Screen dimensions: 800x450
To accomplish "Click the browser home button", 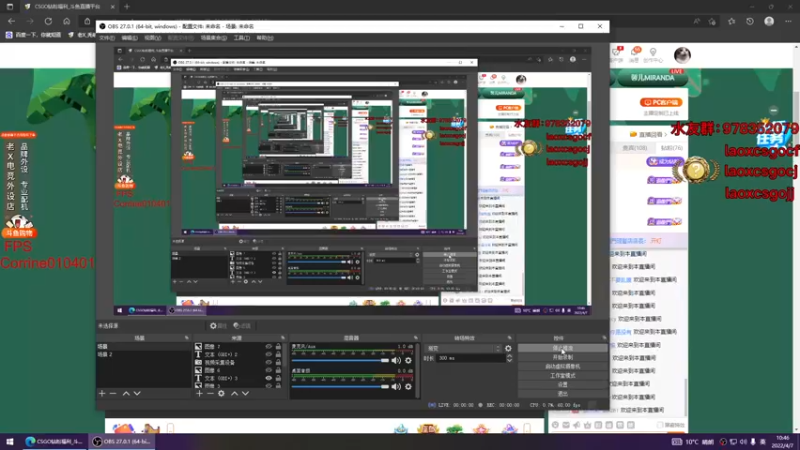I will (66, 21).
